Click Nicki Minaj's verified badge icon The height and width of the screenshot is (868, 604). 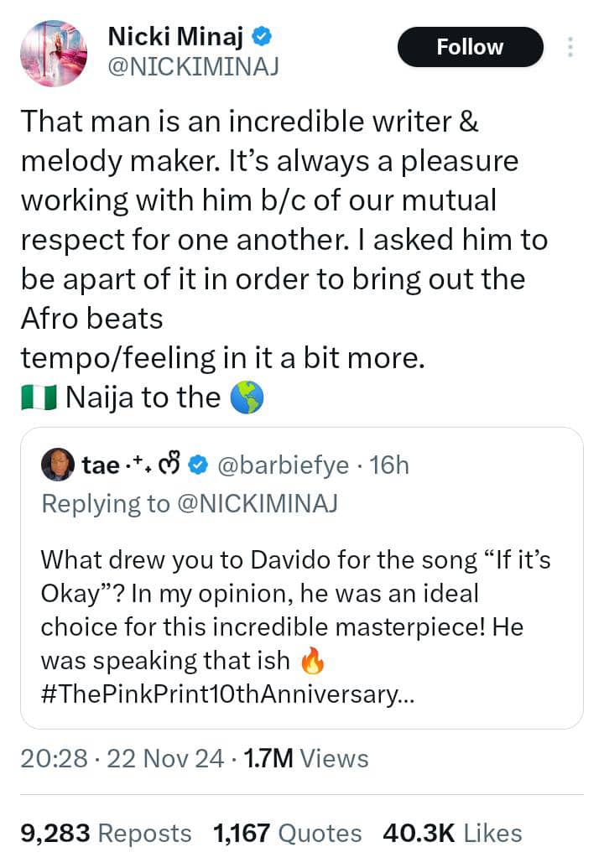pyautogui.click(x=262, y=37)
